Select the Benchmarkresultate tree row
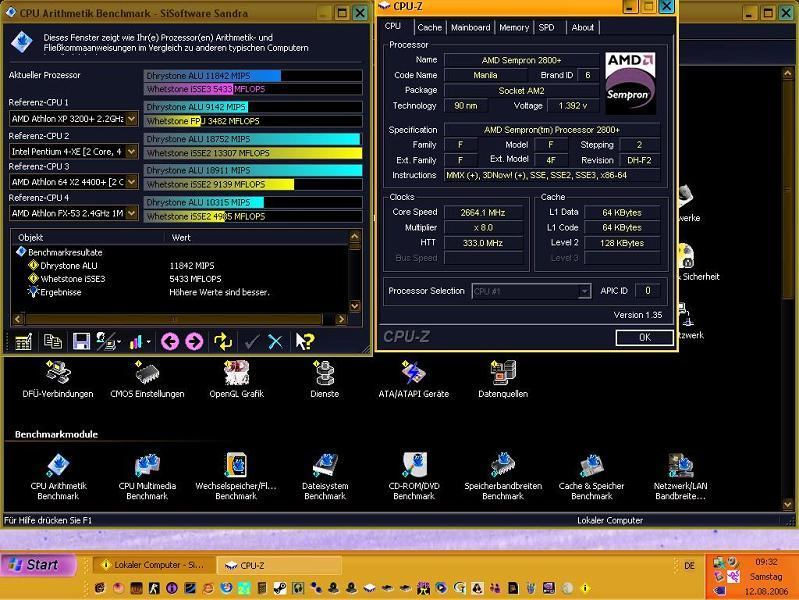Viewport: 799px width, 600px height. 65,252
